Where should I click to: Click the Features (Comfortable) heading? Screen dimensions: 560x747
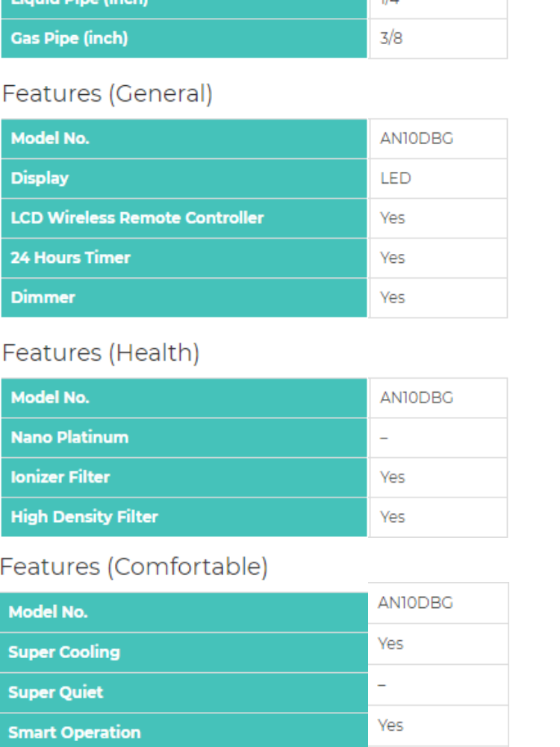tap(134, 567)
